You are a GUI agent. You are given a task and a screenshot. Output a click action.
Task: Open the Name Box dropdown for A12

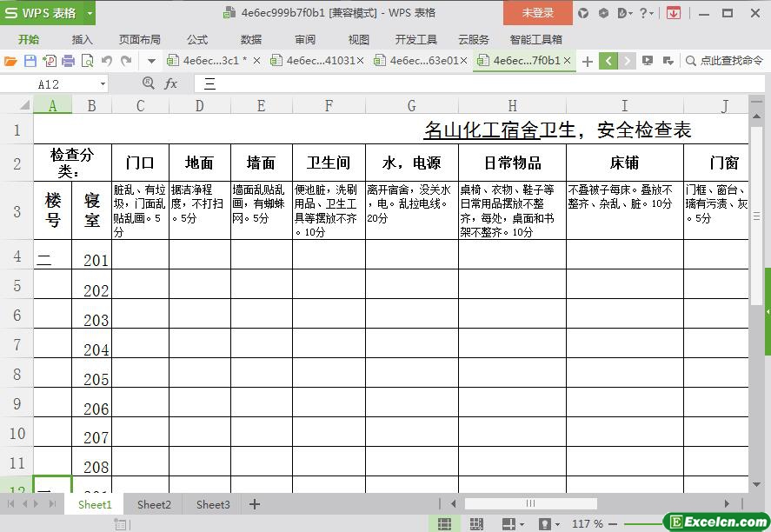103,84
